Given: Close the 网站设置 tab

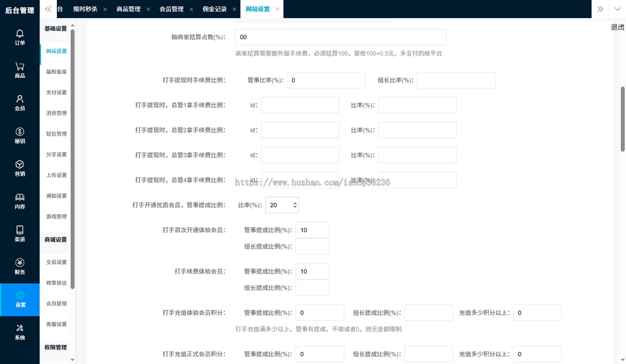Looking at the screenshot, I should tap(277, 9).
